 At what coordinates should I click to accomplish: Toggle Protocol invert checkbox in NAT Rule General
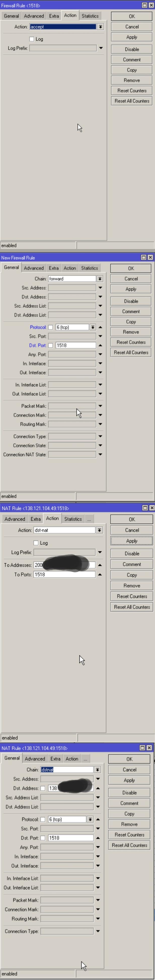pos(43,819)
